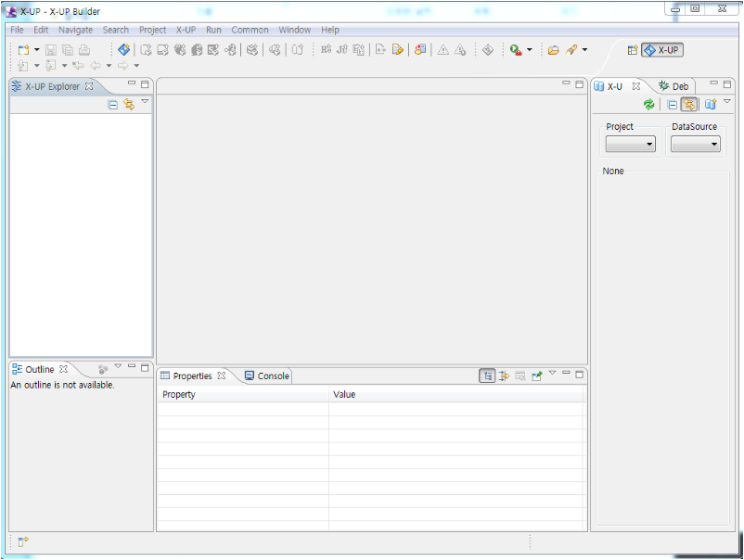The image size is (744, 560).
Task: Open the Window menu
Action: [x=295, y=30]
